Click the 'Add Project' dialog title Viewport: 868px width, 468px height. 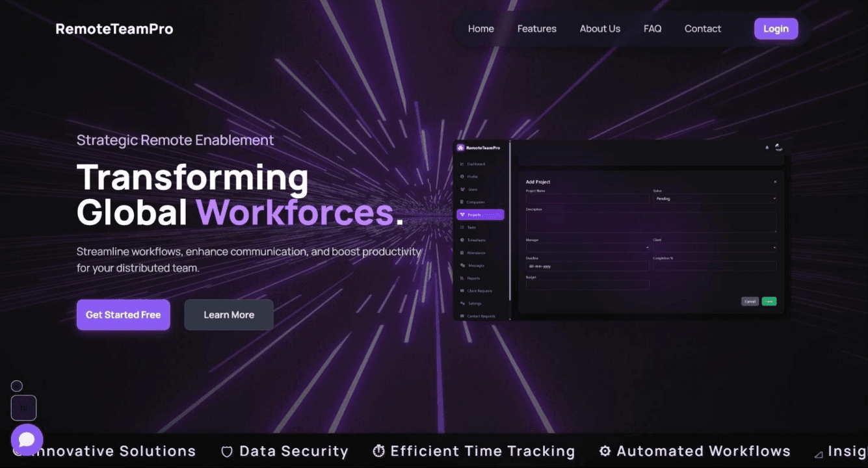(538, 182)
